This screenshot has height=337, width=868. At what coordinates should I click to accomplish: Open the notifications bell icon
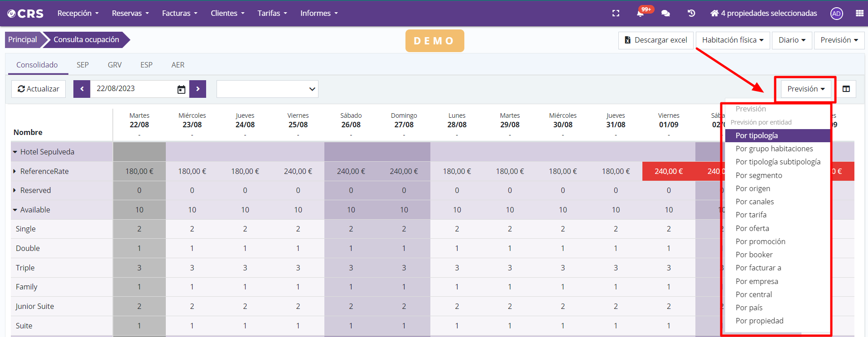click(640, 13)
